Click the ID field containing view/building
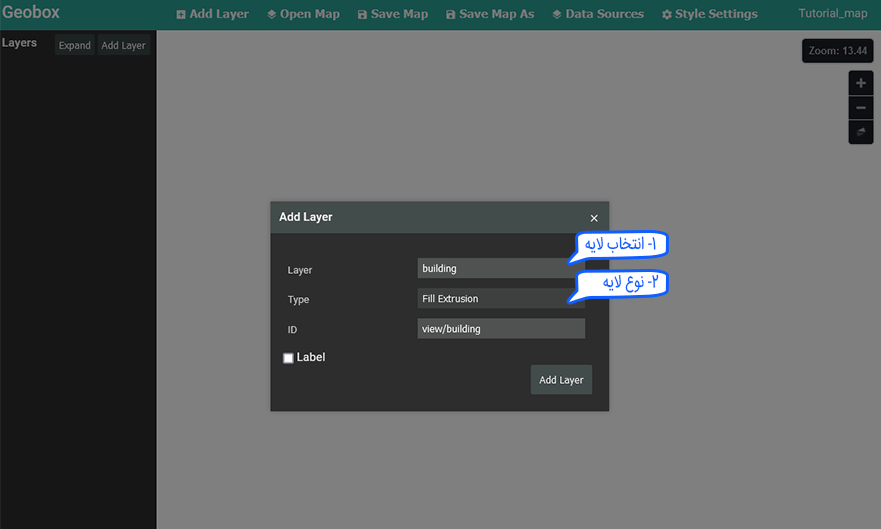The height and width of the screenshot is (529, 881). (500, 328)
